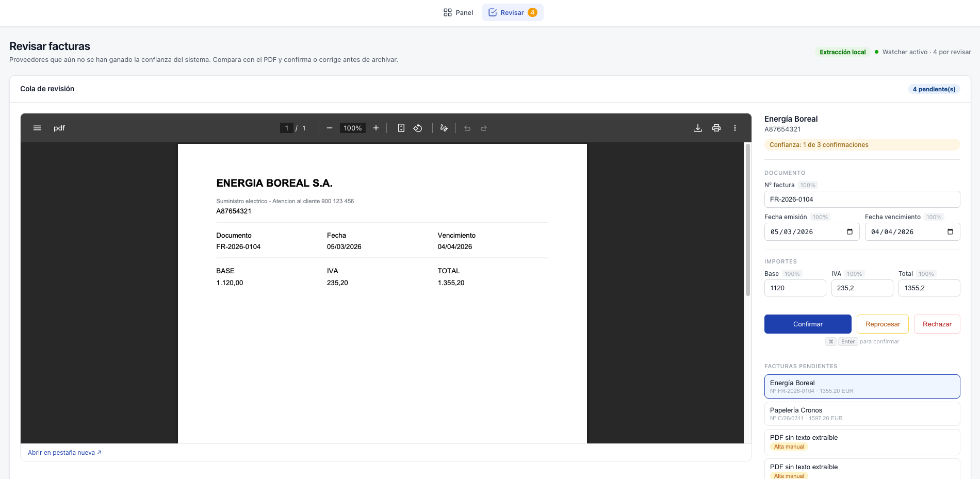Select the Papelería Cronos pending invoice
This screenshot has height=479, width=980.
coord(862,414)
